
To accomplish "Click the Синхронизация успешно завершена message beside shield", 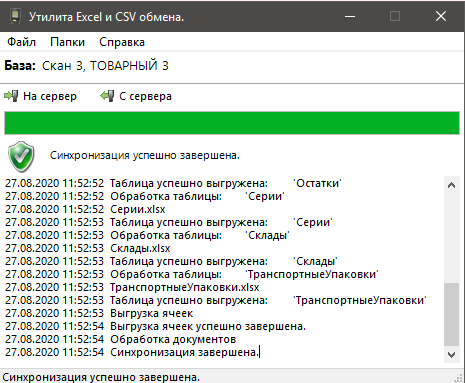I will point(145,155).
